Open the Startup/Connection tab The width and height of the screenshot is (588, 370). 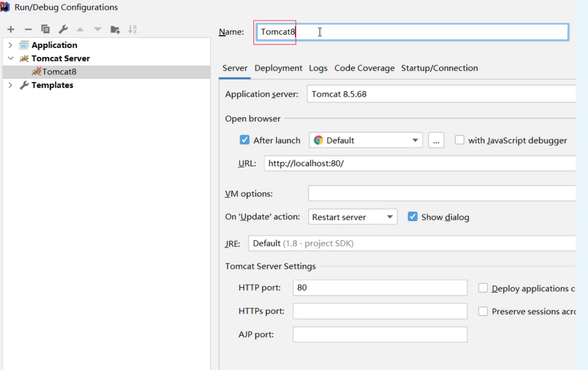tap(440, 68)
